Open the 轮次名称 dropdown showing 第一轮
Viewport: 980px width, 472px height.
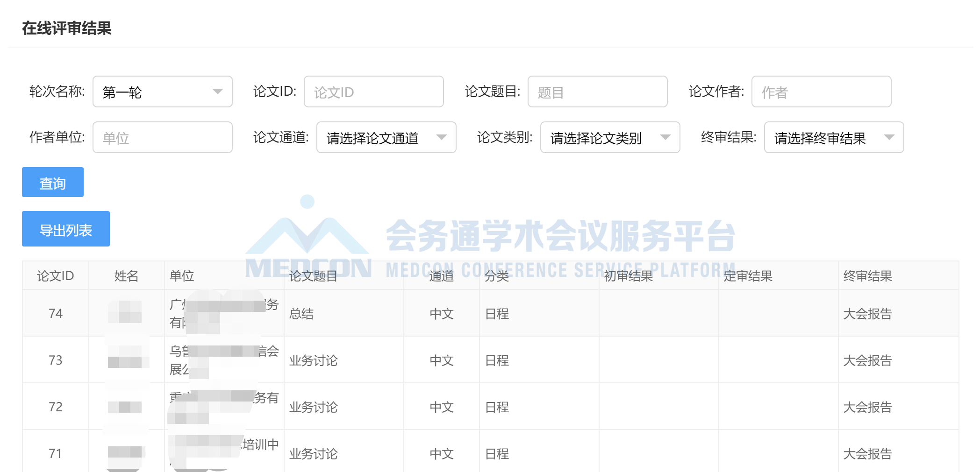pyautogui.click(x=162, y=92)
